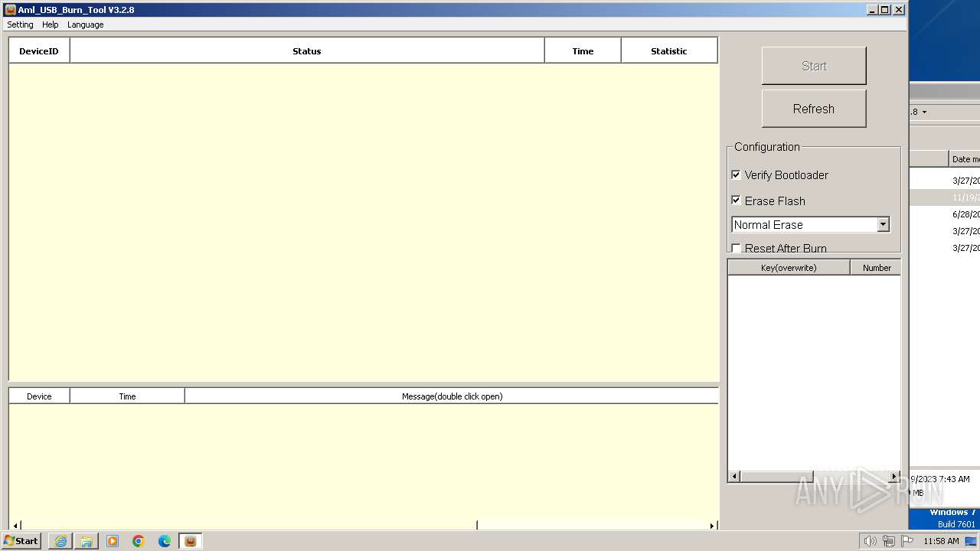The width and height of the screenshot is (980, 551).
Task: Click the Message(double click open) header
Action: point(452,396)
